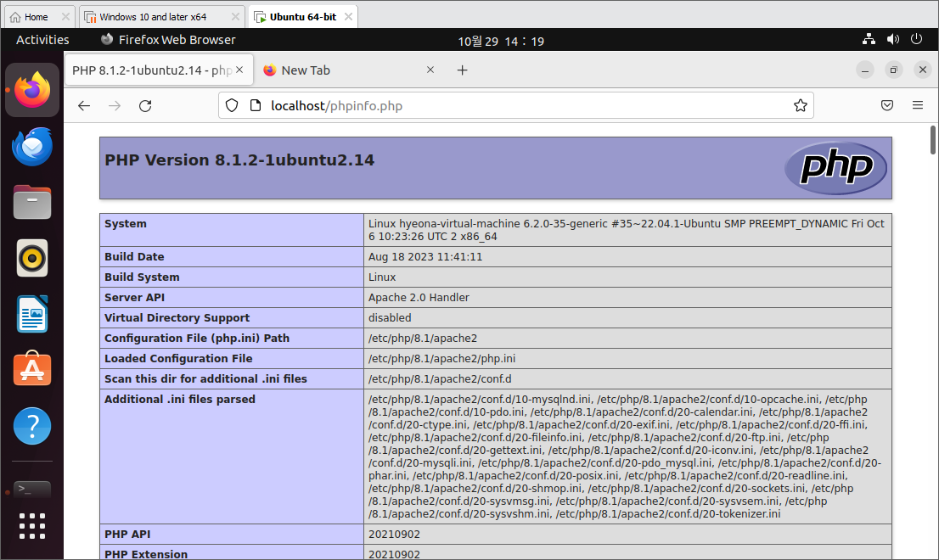The width and height of the screenshot is (939, 560).
Task: Close the Home VMware tab
Action: click(x=66, y=17)
